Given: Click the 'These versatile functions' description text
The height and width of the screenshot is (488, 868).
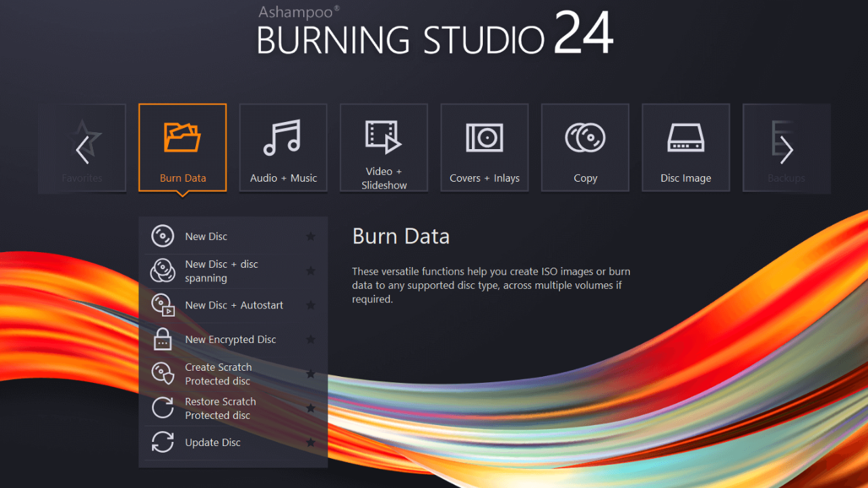Looking at the screenshot, I should point(491,285).
